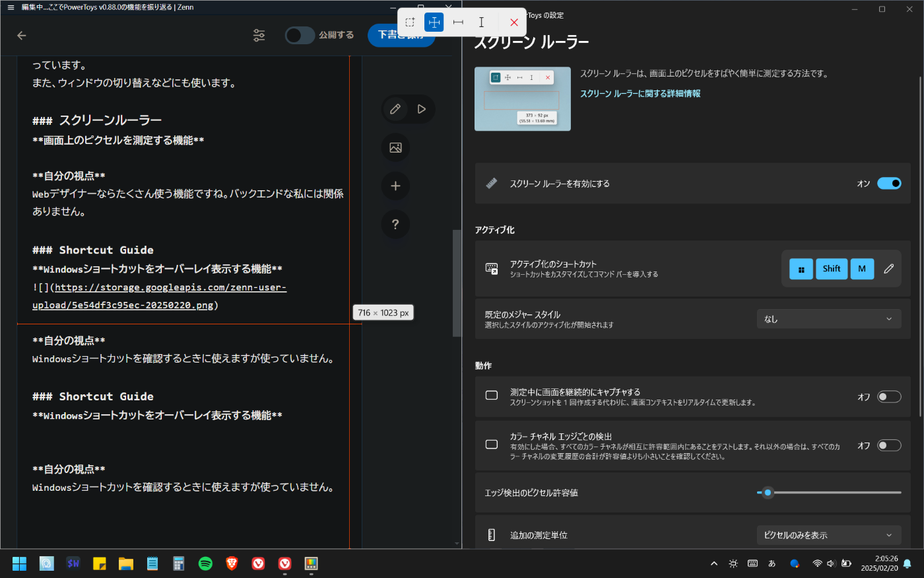The height and width of the screenshot is (578, 924).
Task: Click the ### スクリーンルーラー heading line
Action: click(x=97, y=120)
